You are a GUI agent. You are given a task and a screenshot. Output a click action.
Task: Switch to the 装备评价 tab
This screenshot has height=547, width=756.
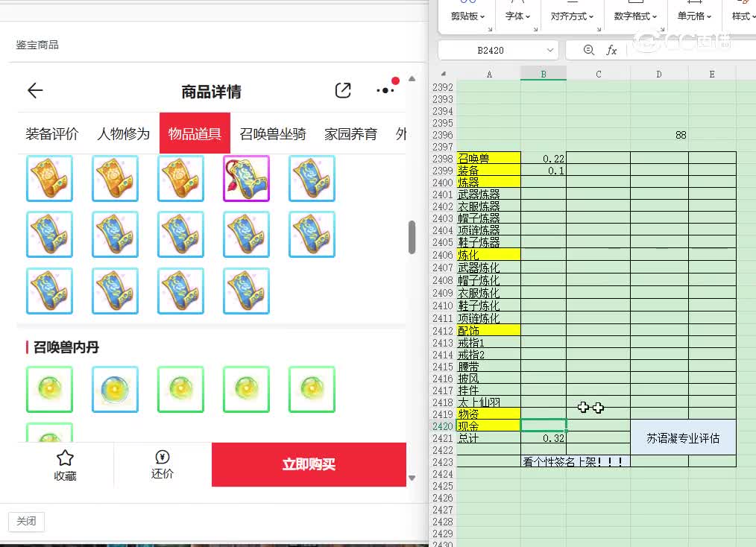(52, 134)
